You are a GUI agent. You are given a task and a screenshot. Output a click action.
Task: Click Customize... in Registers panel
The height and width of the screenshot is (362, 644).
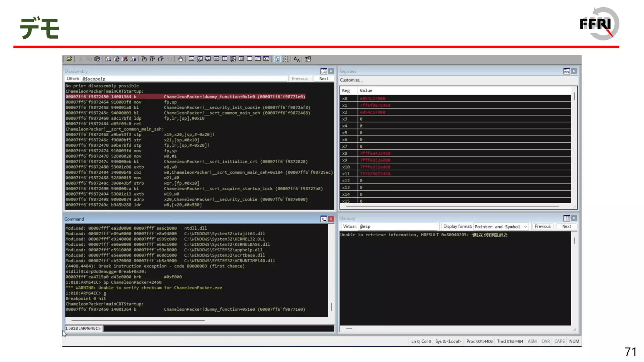(351, 80)
